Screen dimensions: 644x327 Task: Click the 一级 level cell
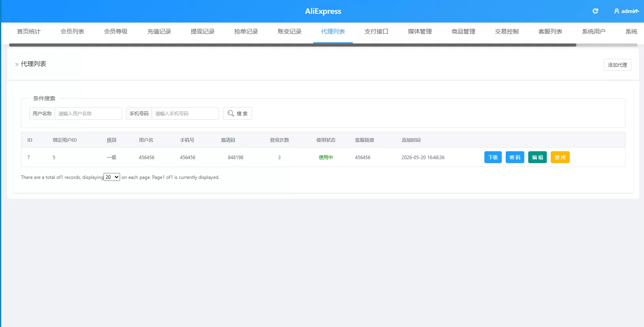tap(111, 157)
